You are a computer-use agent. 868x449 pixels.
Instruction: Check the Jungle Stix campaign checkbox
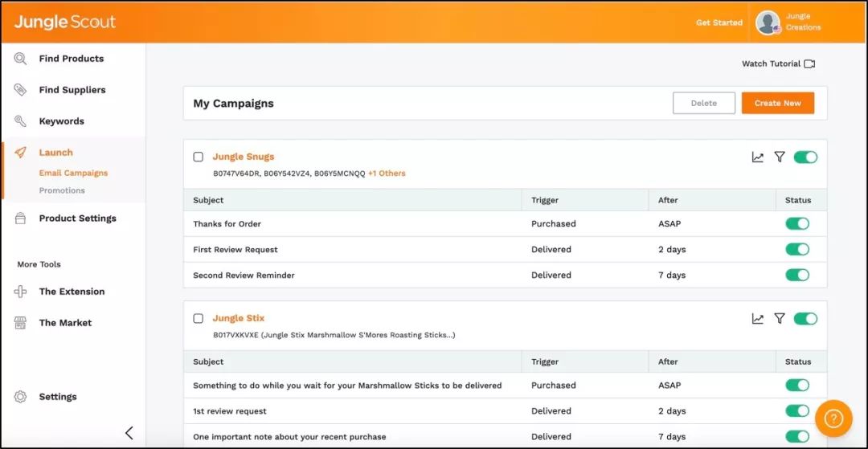pyautogui.click(x=199, y=319)
